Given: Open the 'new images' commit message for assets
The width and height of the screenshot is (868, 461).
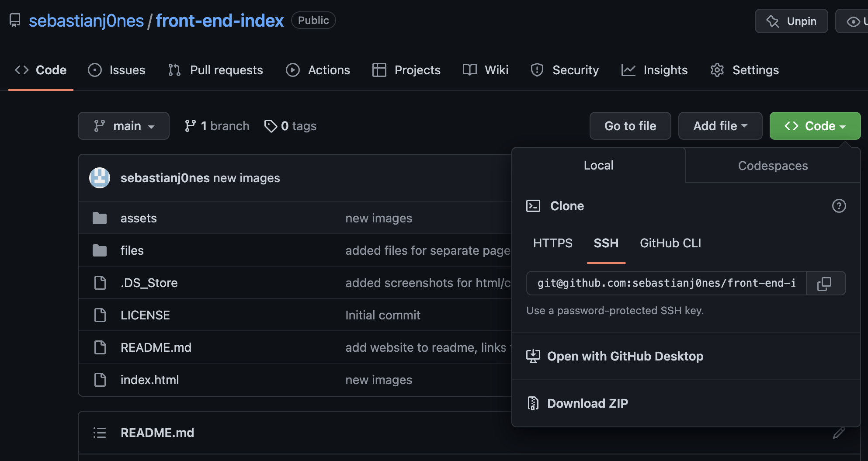Looking at the screenshot, I should click(x=379, y=218).
